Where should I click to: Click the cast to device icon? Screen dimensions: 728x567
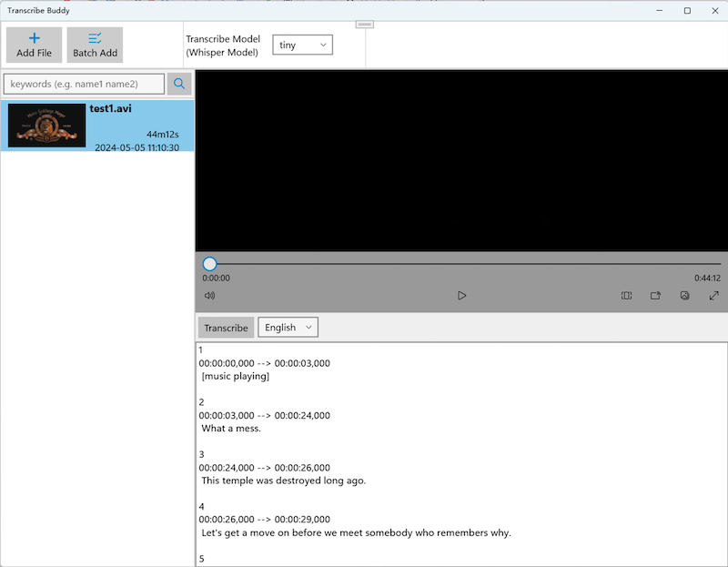[655, 296]
